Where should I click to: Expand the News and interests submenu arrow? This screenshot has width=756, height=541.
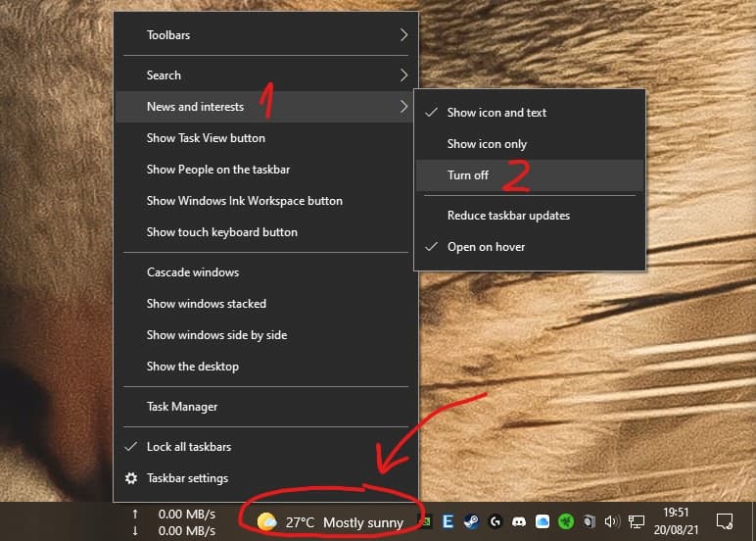pos(403,107)
